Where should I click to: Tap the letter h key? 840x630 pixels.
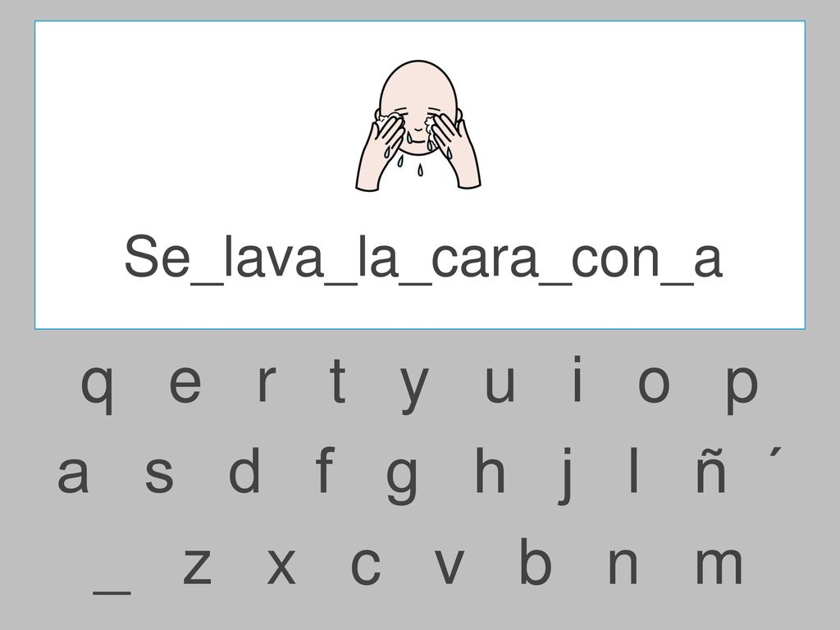491,470
